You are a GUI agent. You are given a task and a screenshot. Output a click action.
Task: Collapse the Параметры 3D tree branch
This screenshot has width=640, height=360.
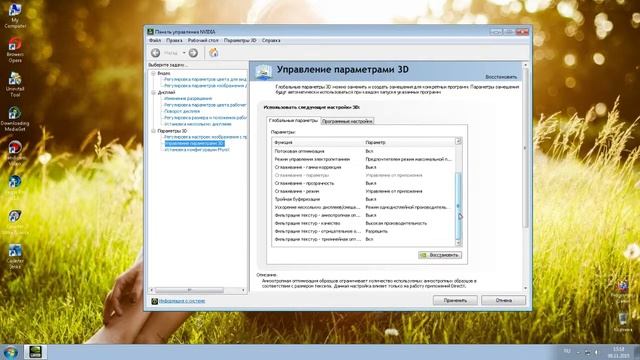coord(153,131)
